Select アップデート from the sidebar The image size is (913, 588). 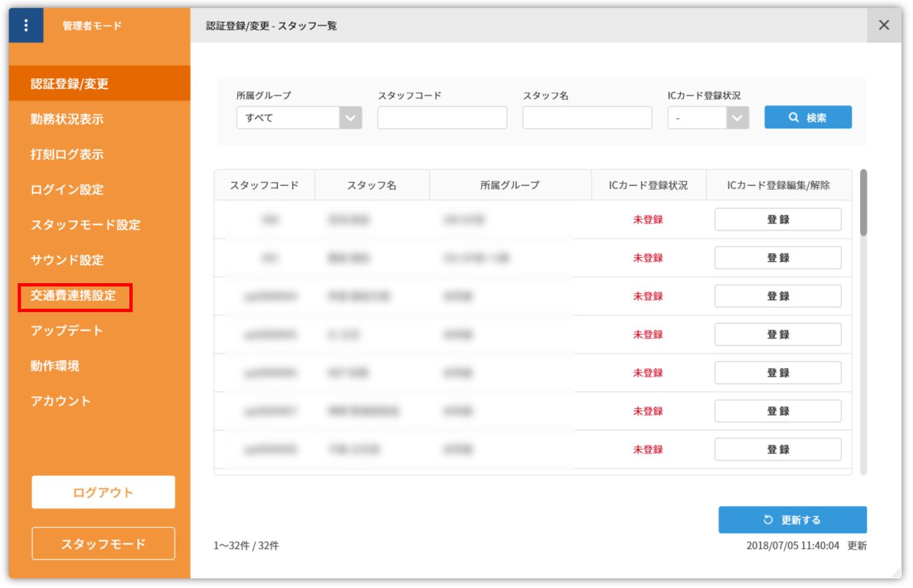[67, 330]
